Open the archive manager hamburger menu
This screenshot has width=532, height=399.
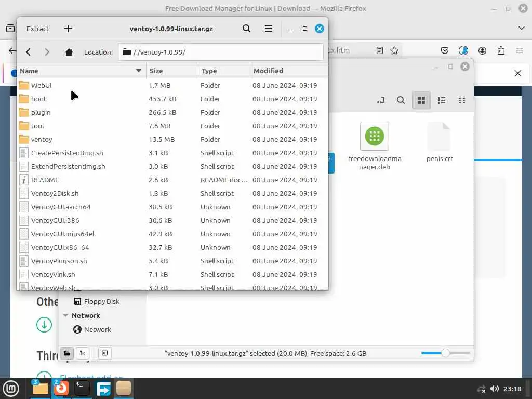[269, 29]
